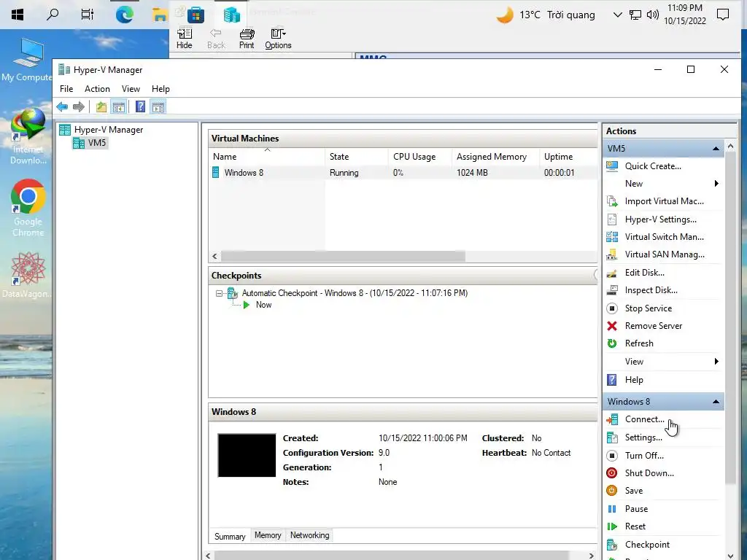Collapse the VM5 actions section
The width and height of the screenshot is (747, 560).
tap(716, 149)
